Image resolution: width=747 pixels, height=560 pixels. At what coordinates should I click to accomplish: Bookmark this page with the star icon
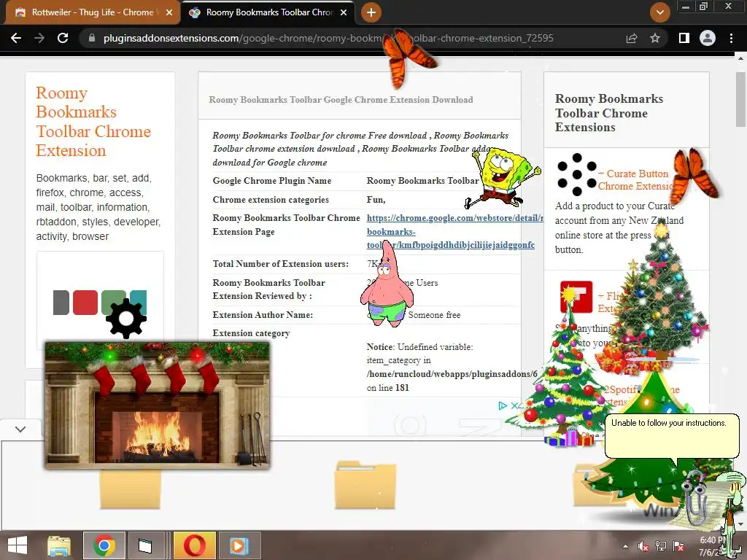pyautogui.click(x=655, y=38)
